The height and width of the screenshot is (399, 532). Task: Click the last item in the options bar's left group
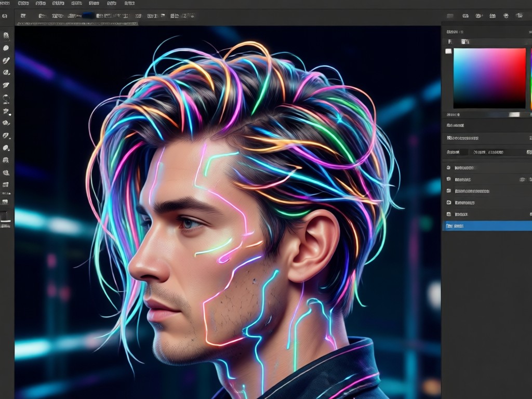click(x=191, y=16)
